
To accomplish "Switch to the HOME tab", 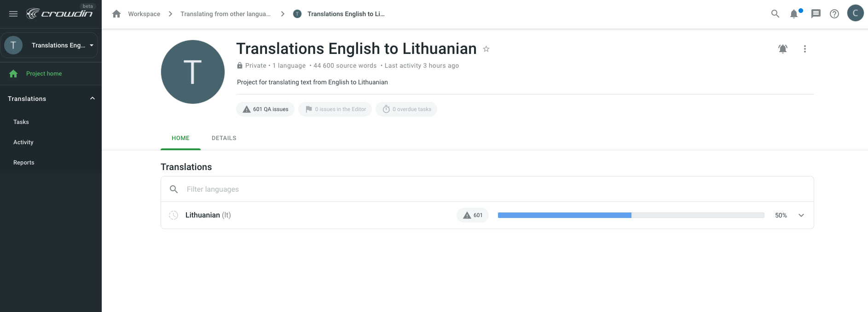I will [180, 138].
